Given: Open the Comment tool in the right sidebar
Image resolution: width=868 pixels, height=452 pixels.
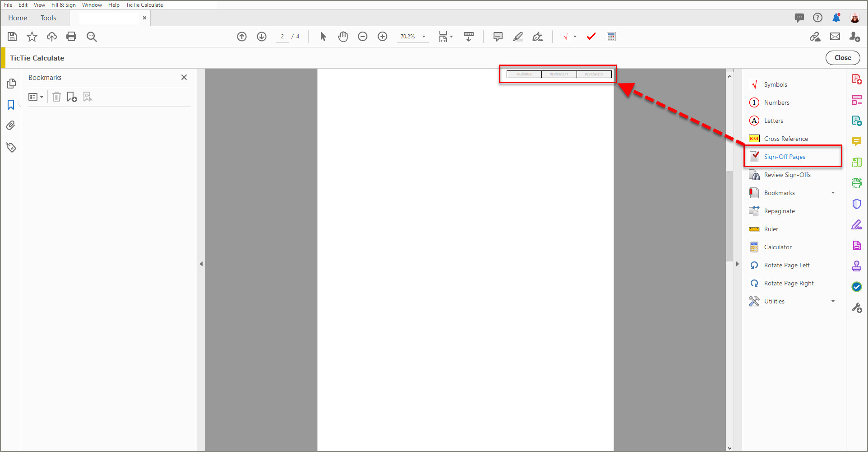Looking at the screenshot, I should pos(857,141).
